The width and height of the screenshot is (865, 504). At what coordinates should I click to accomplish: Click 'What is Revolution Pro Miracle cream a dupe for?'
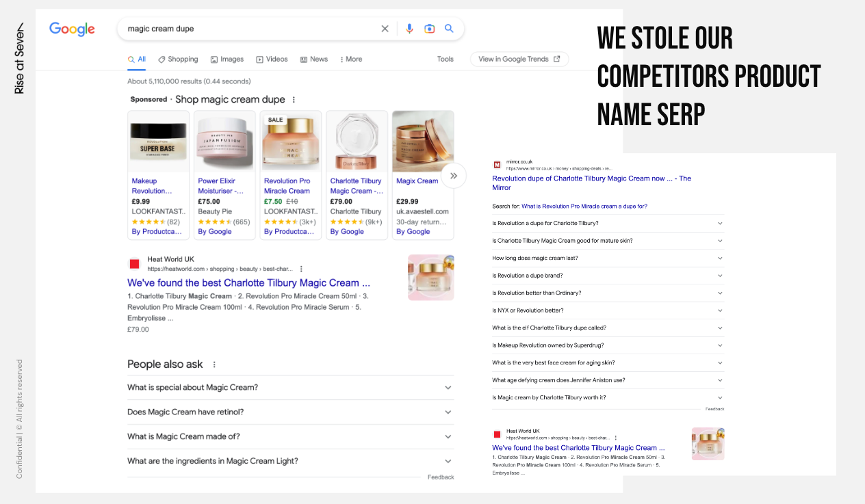click(584, 206)
